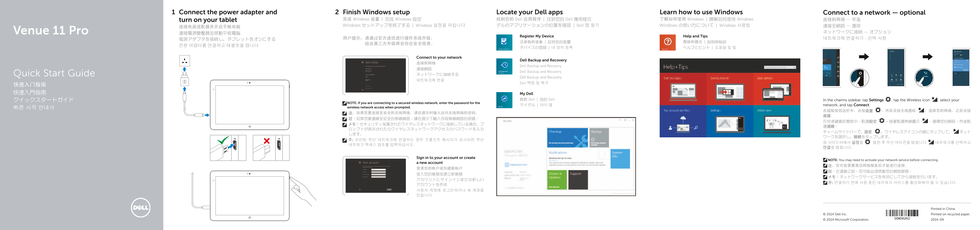Click the Settings gear callout circle
The height and width of the screenshot is (230, 980).
859,78
